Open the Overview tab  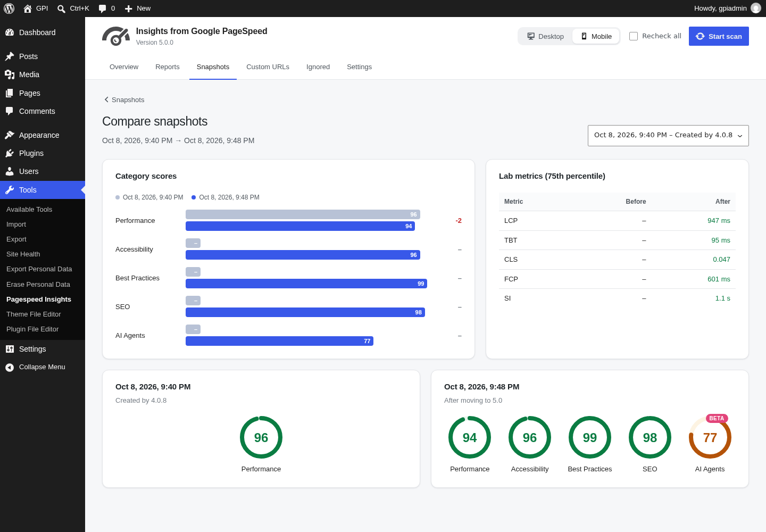pyautogui.click(x=124, y=67)
